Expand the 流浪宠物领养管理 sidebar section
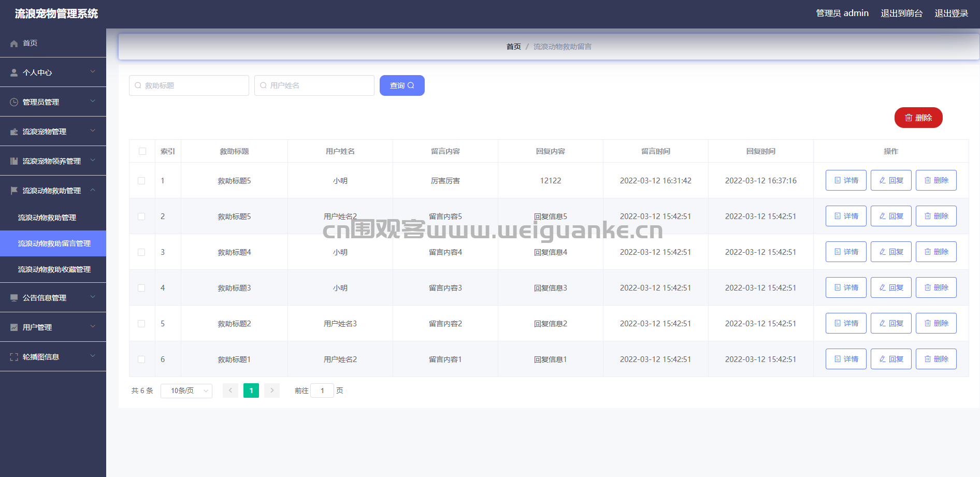Viewport: 980px width, 477px height. (53, 161)
